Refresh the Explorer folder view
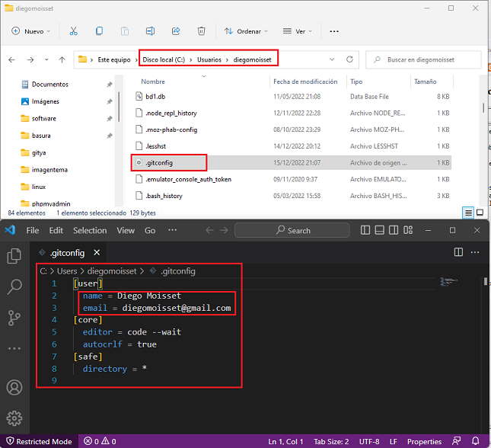 click(349, 59)
